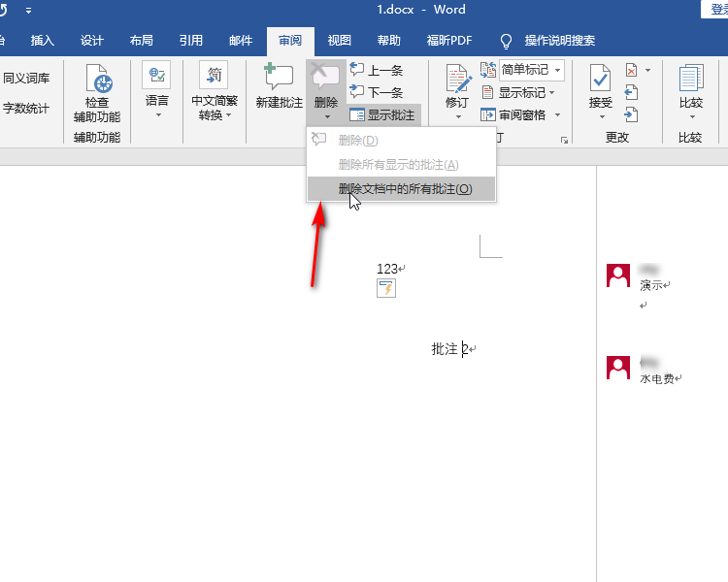
Task: Click the Chinese conversion (中文简繁转换) icon
Action: (x=215, y=76)
